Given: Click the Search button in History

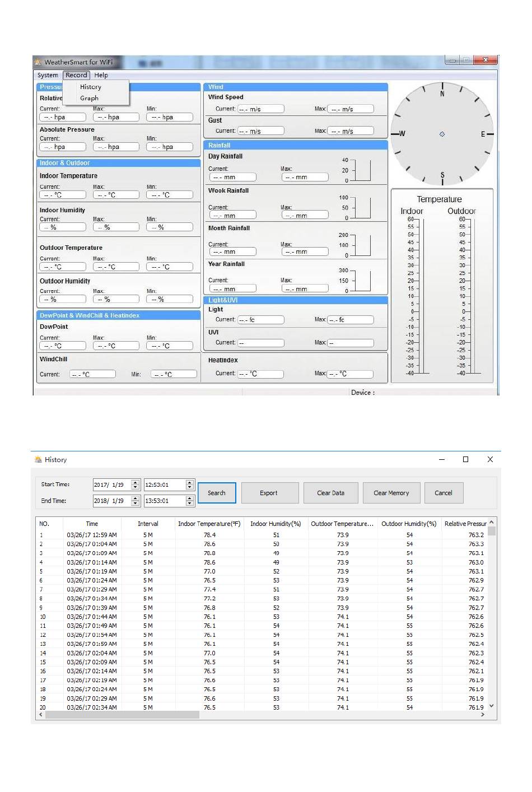Looking at the screenshot, I should click(x=217, y=493).
